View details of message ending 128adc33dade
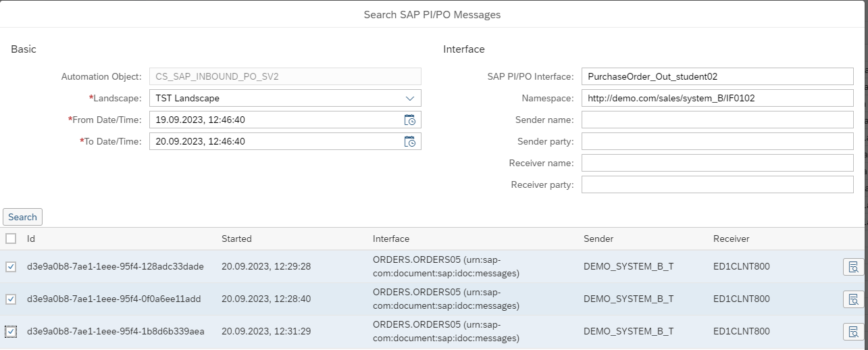 (x=853, y=267)
